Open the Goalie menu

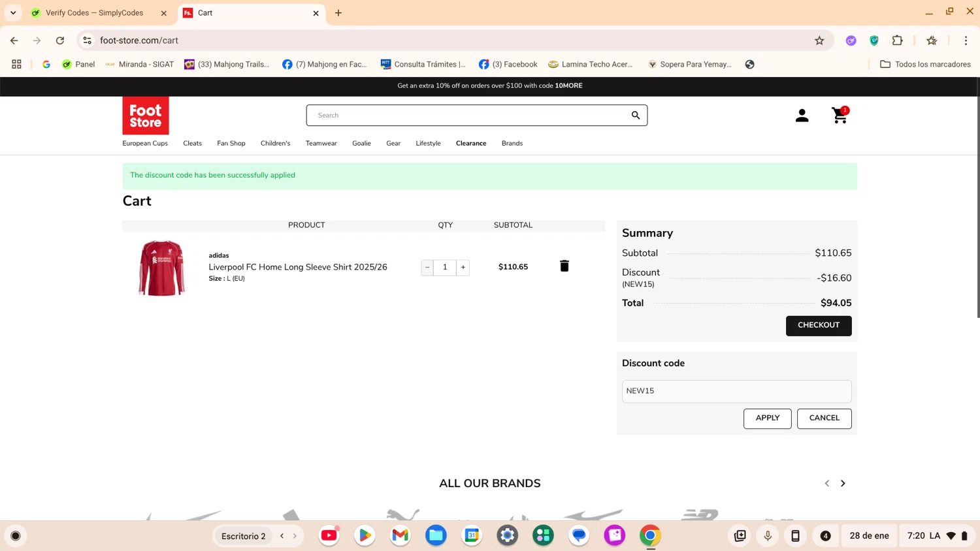tap(361, 143)
